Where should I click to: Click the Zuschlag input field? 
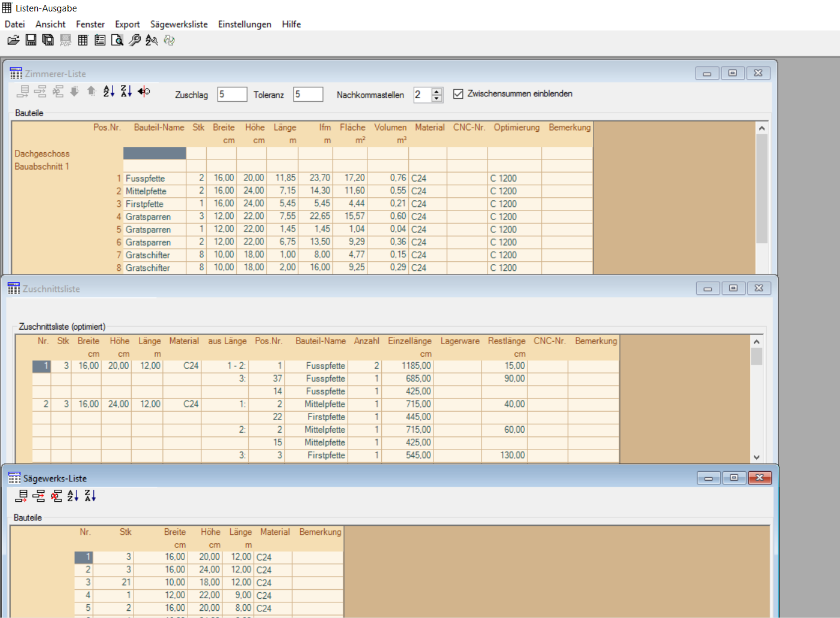click(232, 94)
